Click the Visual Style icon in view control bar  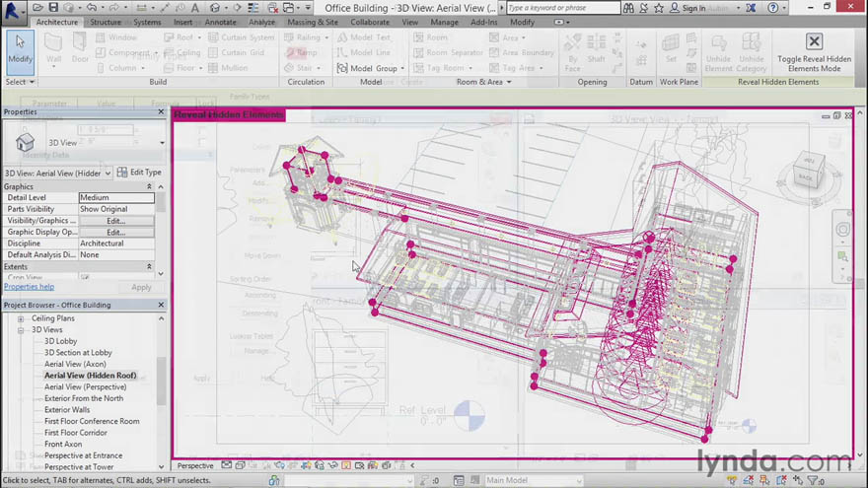tap(240, 465)
